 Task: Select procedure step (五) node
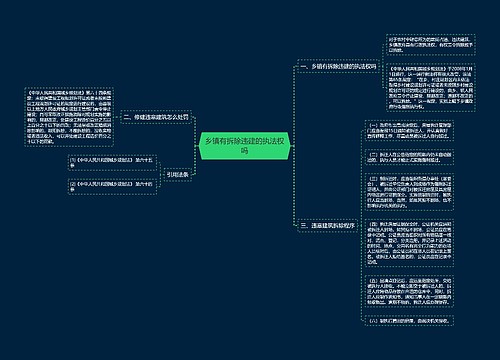point(409,291)
